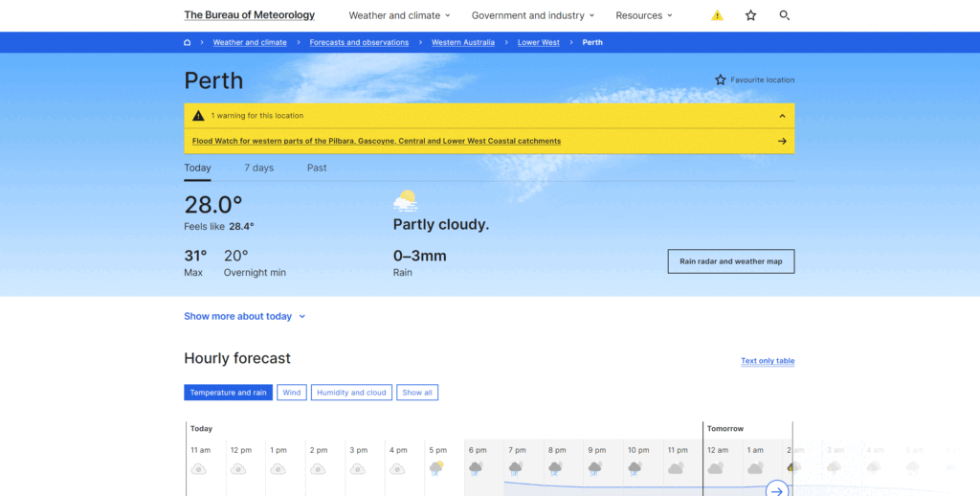Collapse the warning banner chevron

point(782,116)
